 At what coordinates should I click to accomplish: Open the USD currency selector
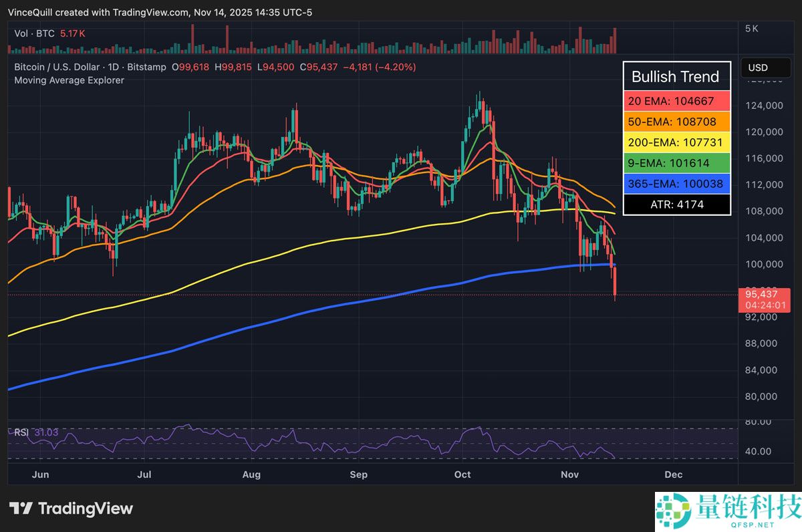pyautogui.click(x=766, y=68)
